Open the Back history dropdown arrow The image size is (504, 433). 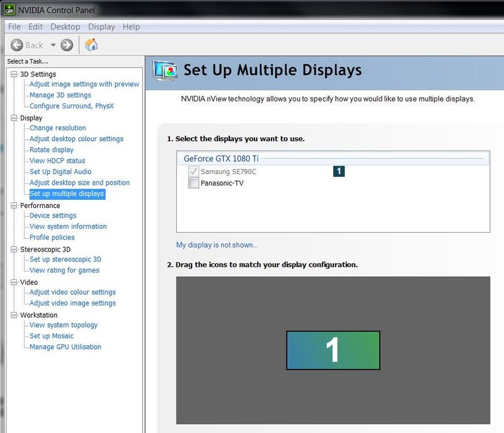[53, 45]
